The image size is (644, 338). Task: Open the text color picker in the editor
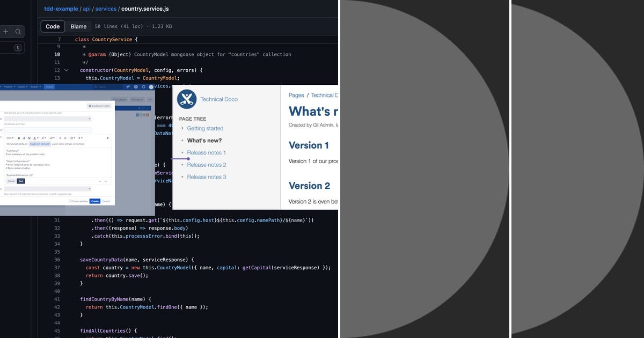tap(35, 138)
